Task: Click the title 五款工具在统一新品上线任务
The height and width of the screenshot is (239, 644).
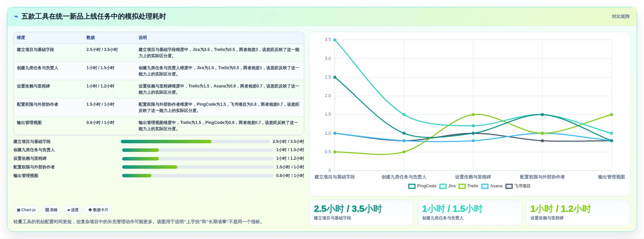Action: (94, 17)
